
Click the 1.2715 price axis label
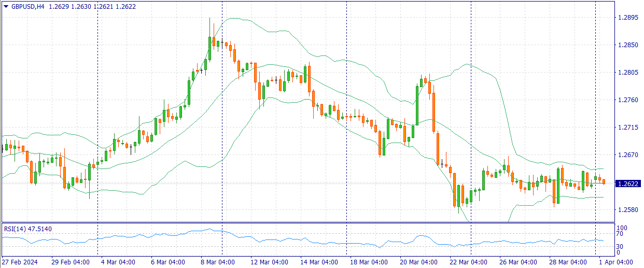(627, 128)
